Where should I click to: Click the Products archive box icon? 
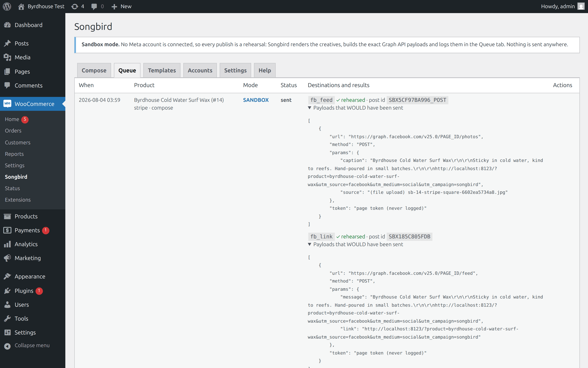(7, 216)
